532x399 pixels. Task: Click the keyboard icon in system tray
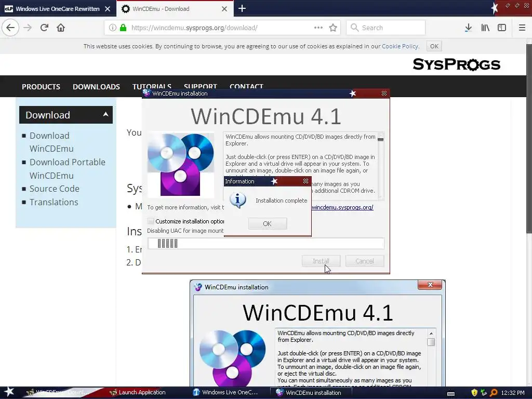[x=451, y=394]
